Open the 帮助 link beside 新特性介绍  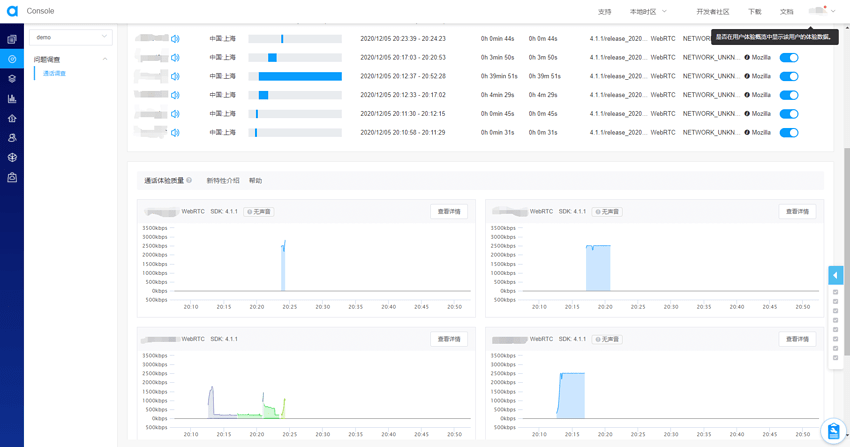pyautogui.click(x=255, y=180)
